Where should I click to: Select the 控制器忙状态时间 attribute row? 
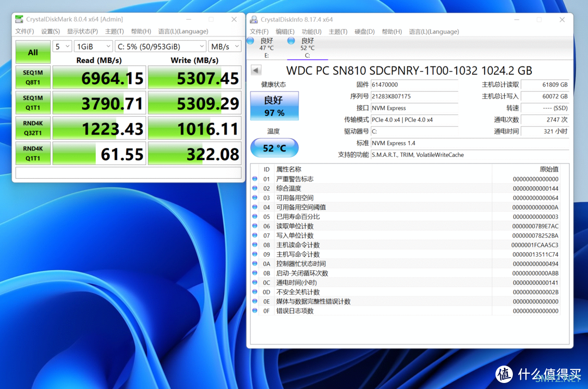pos(406,264)
